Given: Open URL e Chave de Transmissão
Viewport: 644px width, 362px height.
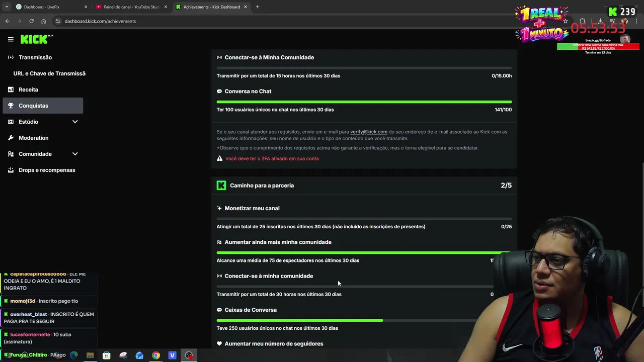Looking at the screenshot, I should (49, 73).
